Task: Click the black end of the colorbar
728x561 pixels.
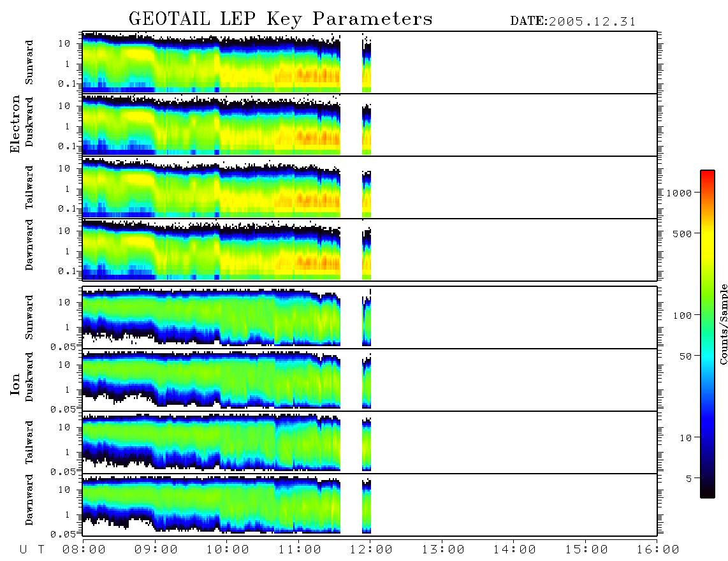Action: tap(708, 492)
